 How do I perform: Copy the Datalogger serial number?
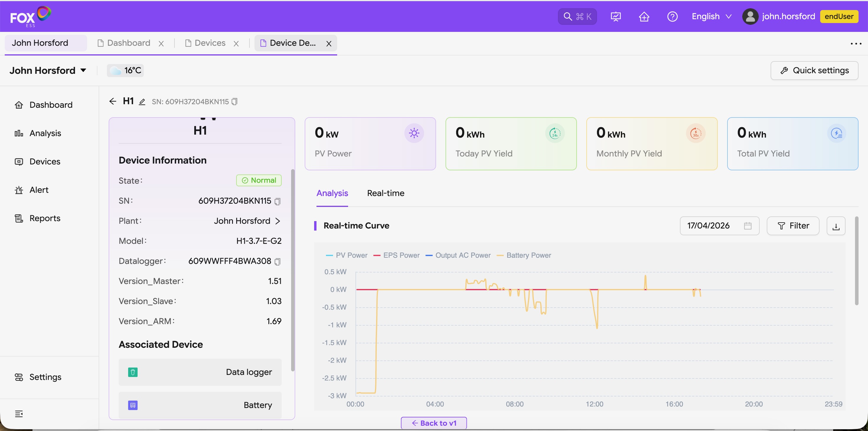[x=277, y=262]
